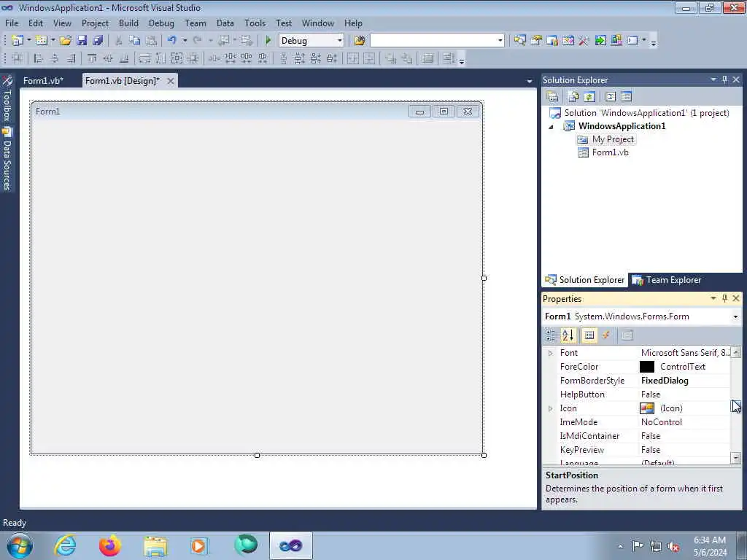
Task: Open the Find combo box dropdown arrow
Action: 500,41
